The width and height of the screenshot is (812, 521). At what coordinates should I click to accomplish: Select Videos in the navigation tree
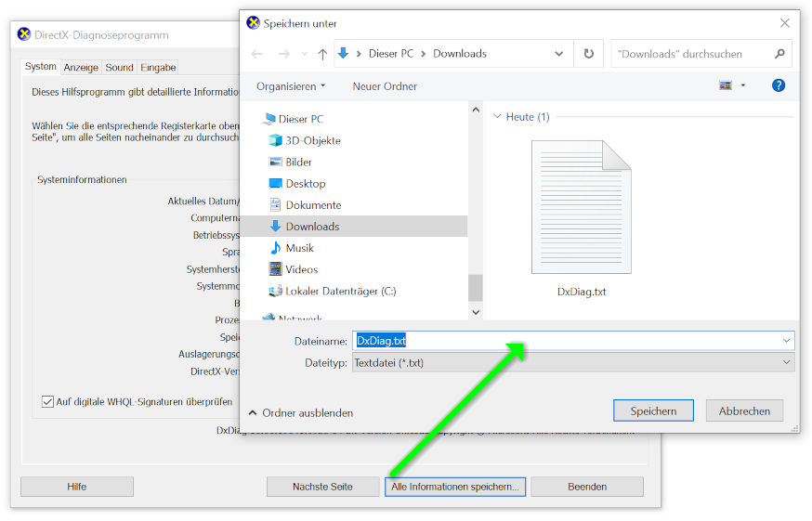[301, 269]
